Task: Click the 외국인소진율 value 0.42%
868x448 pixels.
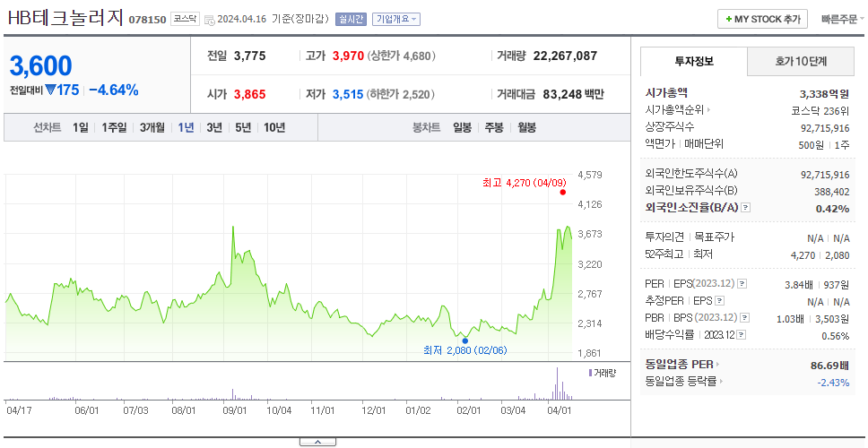Action: point(832,209)
